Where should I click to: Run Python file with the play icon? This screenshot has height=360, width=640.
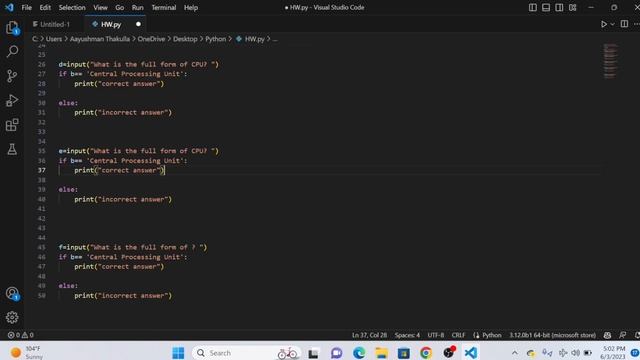point(604,24)
